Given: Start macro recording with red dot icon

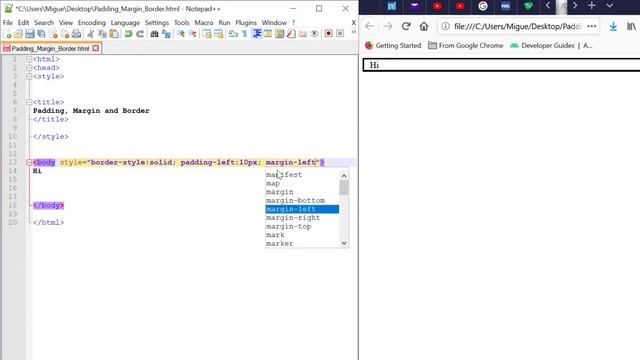Looking at the screenshot, I should 329,34.
